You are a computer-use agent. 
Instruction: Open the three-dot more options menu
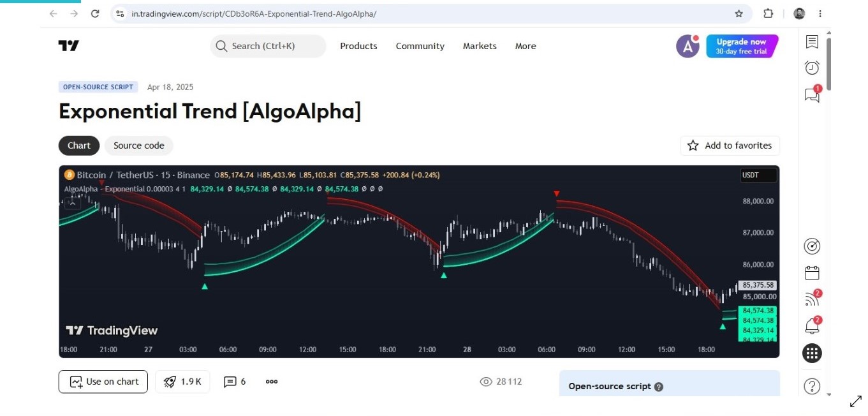tap(272, 382)
